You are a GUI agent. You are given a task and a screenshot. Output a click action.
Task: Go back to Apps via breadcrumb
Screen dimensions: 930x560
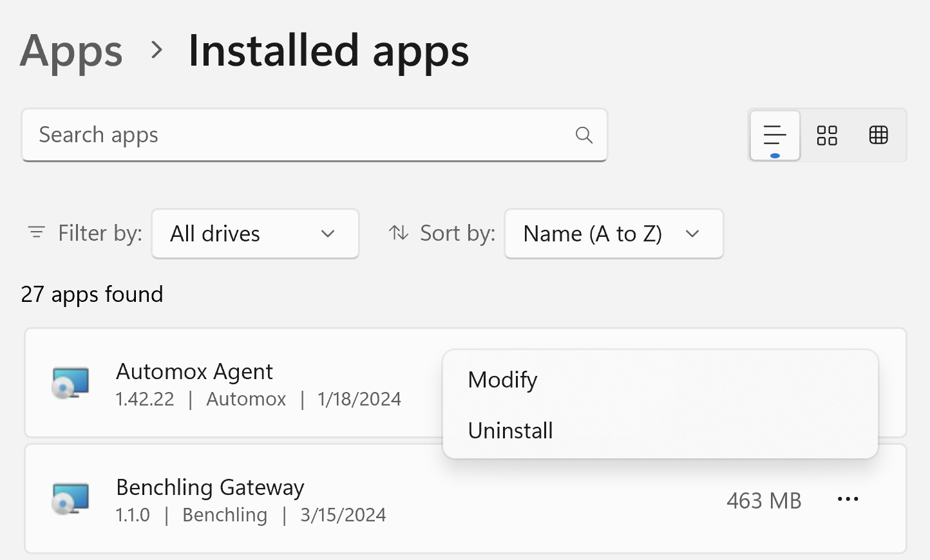tap(71, 51)
